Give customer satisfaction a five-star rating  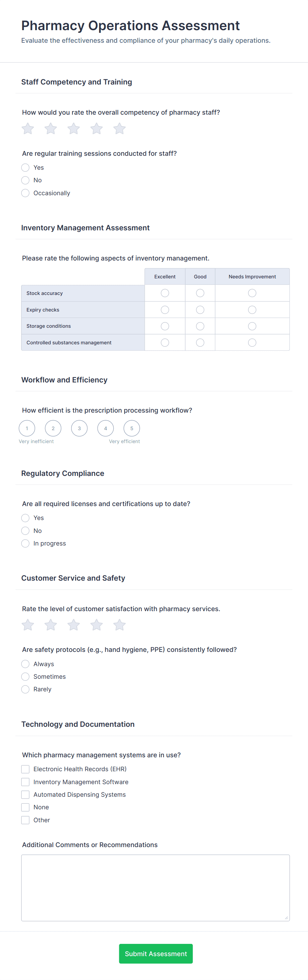click(120, 625)
